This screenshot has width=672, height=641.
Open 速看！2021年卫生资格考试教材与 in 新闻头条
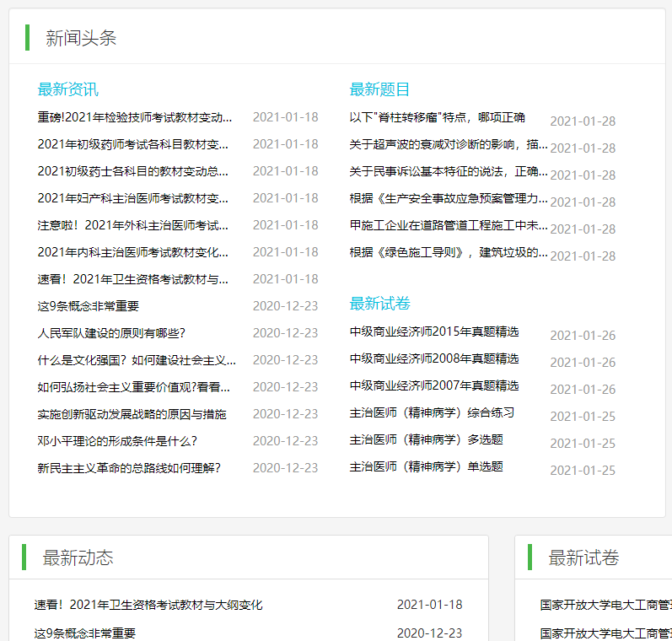pyautogui.click(x=133, y=279)
